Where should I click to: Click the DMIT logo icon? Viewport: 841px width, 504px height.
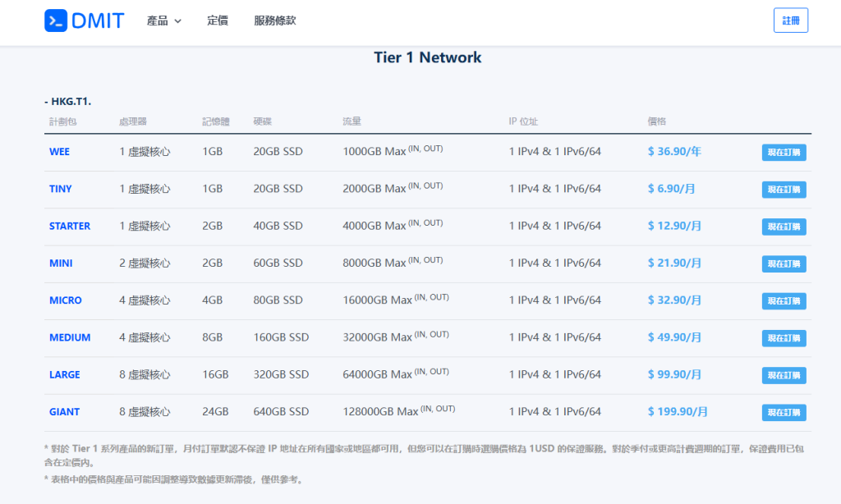point(54,20)
